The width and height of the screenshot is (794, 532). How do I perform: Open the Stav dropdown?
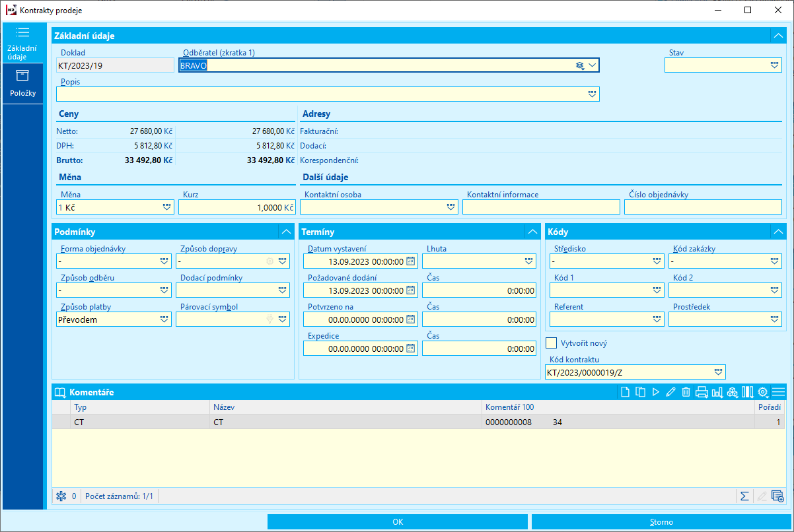click(774, 65)
